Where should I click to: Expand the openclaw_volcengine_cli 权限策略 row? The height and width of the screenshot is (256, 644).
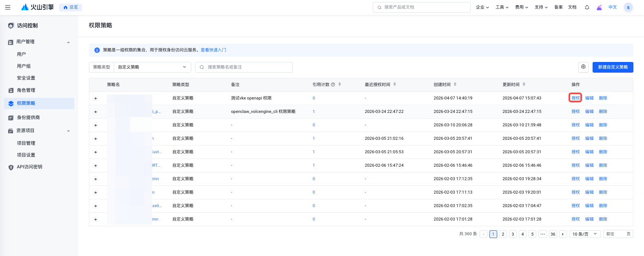tap(95, 112)
